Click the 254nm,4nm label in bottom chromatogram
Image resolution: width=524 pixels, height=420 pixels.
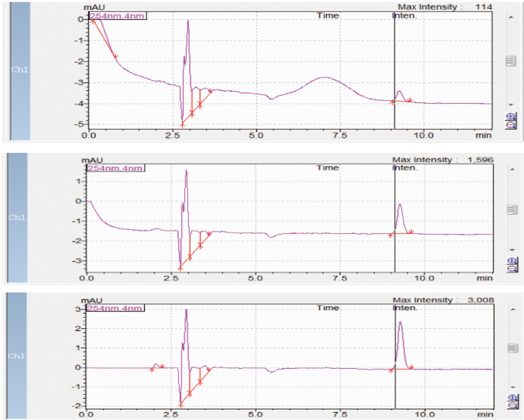coord(115,308)
